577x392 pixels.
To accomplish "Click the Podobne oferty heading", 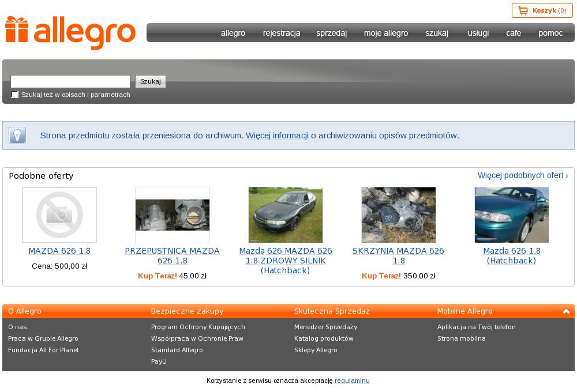I will [x=41, y=176].
